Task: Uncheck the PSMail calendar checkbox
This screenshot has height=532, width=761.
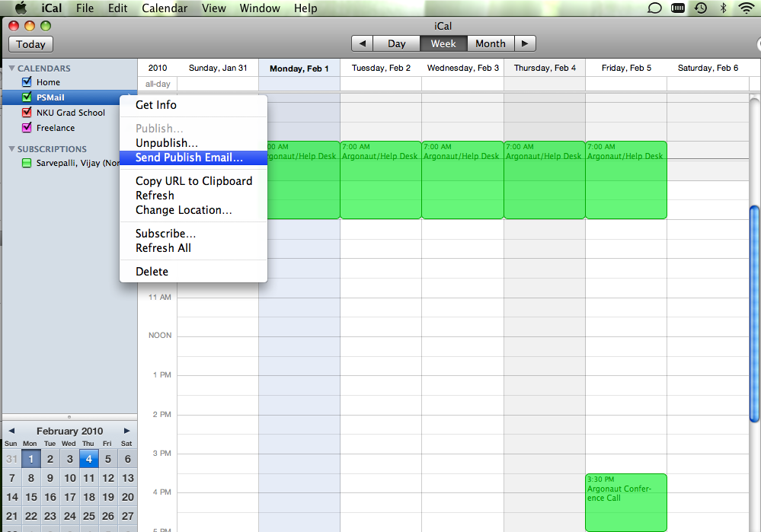Action: 27,97
